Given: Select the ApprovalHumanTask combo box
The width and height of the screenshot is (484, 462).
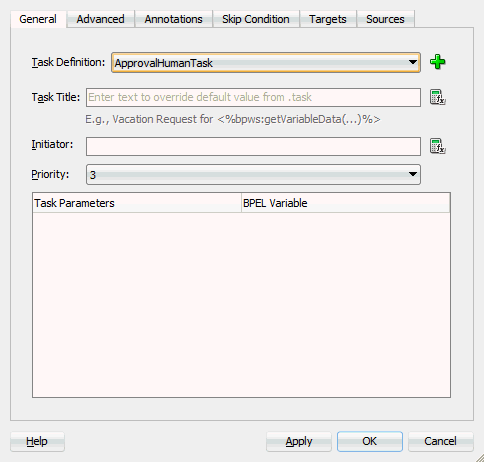Looking at the screenshot, I should click(266, 62).
